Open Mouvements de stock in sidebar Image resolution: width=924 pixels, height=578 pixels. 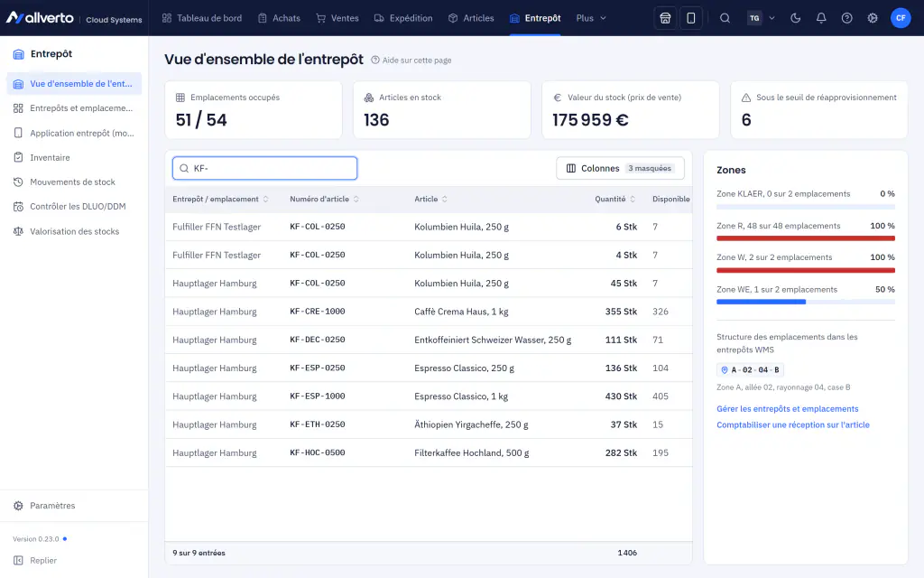pyautogui.click(x=74, y=182)
